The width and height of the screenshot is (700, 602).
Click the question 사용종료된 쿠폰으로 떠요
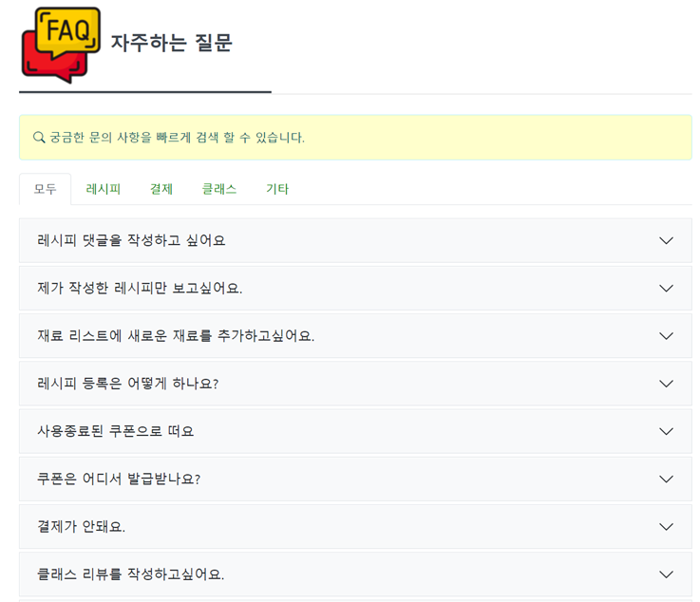coord(116,431)
